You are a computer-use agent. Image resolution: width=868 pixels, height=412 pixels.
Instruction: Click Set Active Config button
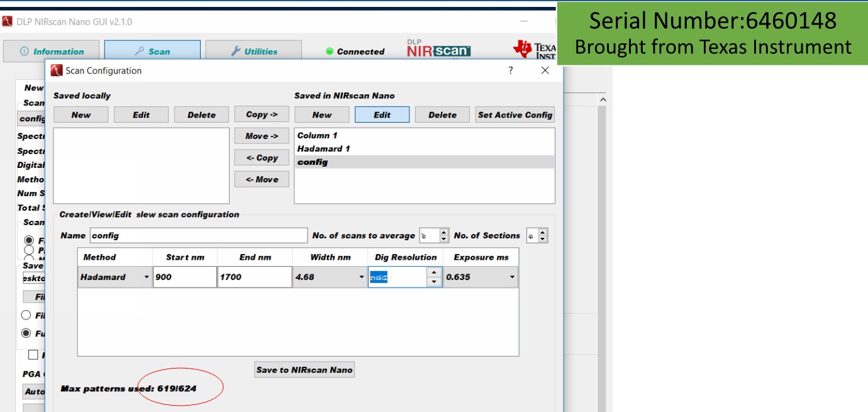point(515,114)
